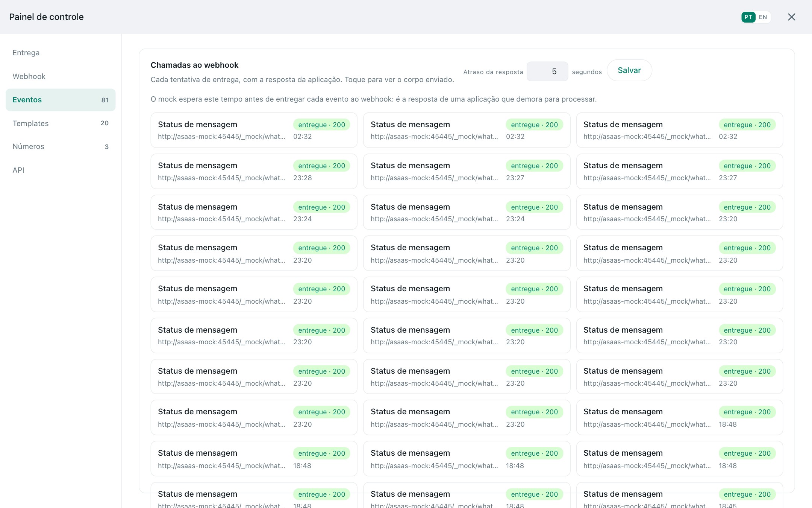Image resolution: width=812 pixels, height=508 pixels.
Task: Click the Eventos count badge 81
Action: 105,100
